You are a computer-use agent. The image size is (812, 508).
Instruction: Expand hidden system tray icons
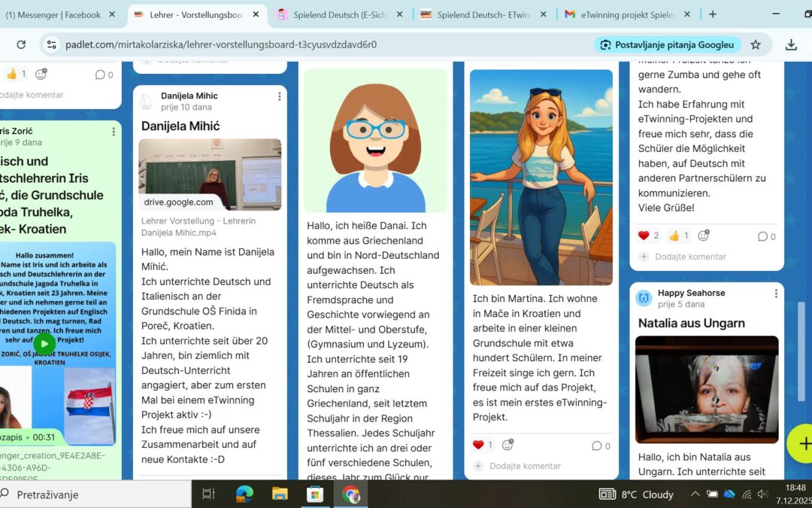(695, 494)
